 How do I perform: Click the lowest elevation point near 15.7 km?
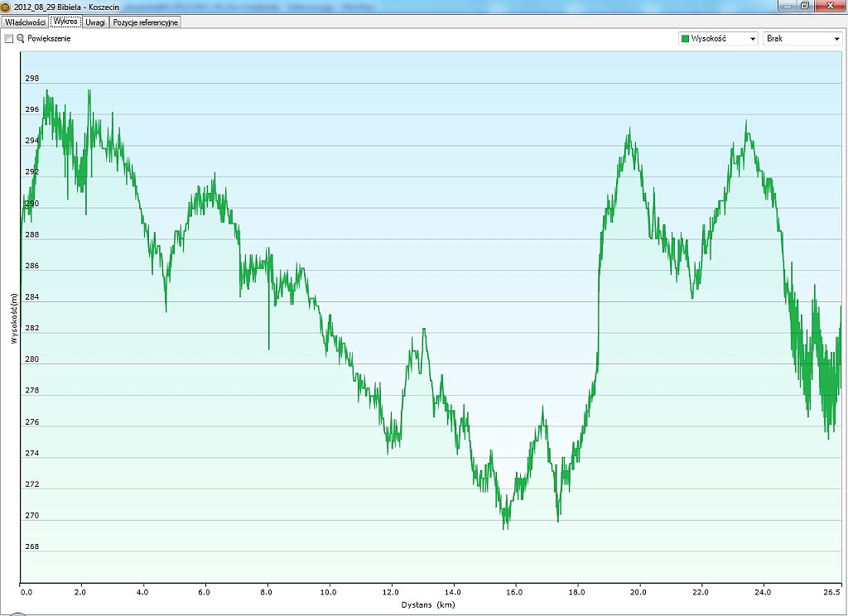[x=504, y=527]
